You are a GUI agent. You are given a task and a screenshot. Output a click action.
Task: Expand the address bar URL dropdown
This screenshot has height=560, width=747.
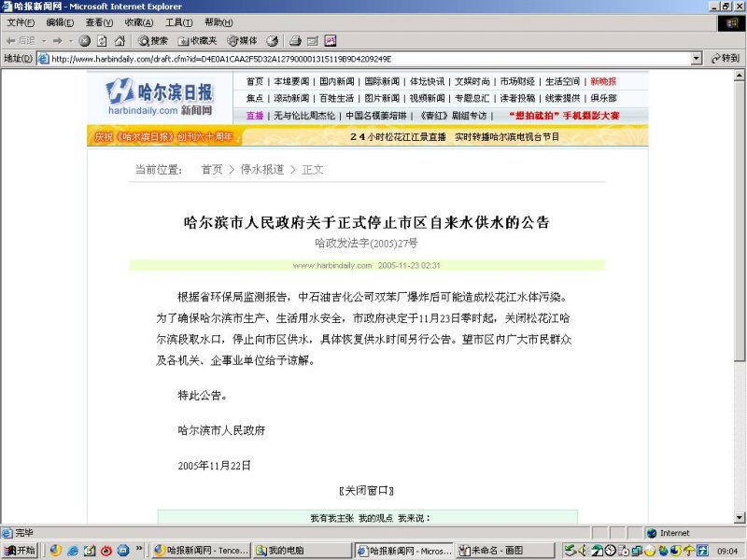coord(696,58)
